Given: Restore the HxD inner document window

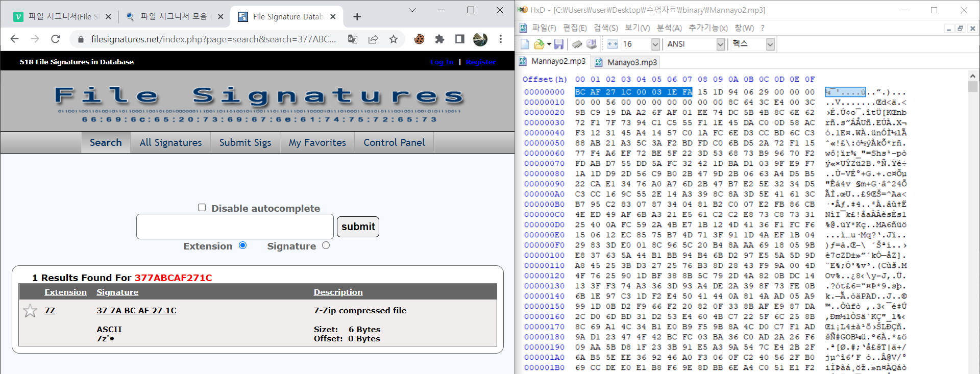Looking at the screenshot, I should coord(960,29).
